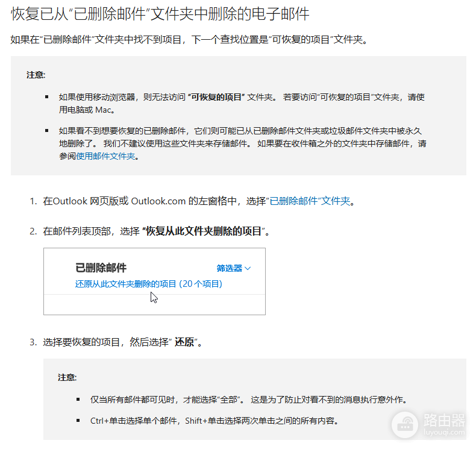Screen dimensions: 476x449
Task: Click the chevron next to 筛选器
Action: click(248, 268)
